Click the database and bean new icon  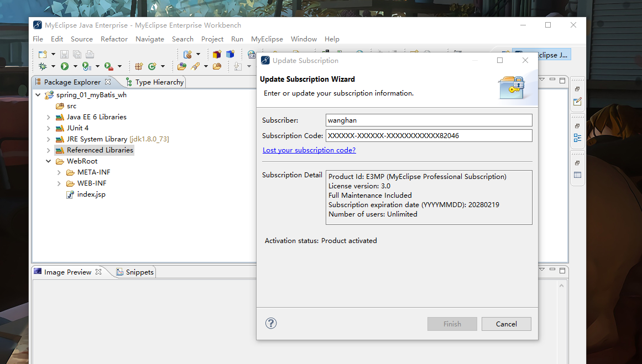188,54
